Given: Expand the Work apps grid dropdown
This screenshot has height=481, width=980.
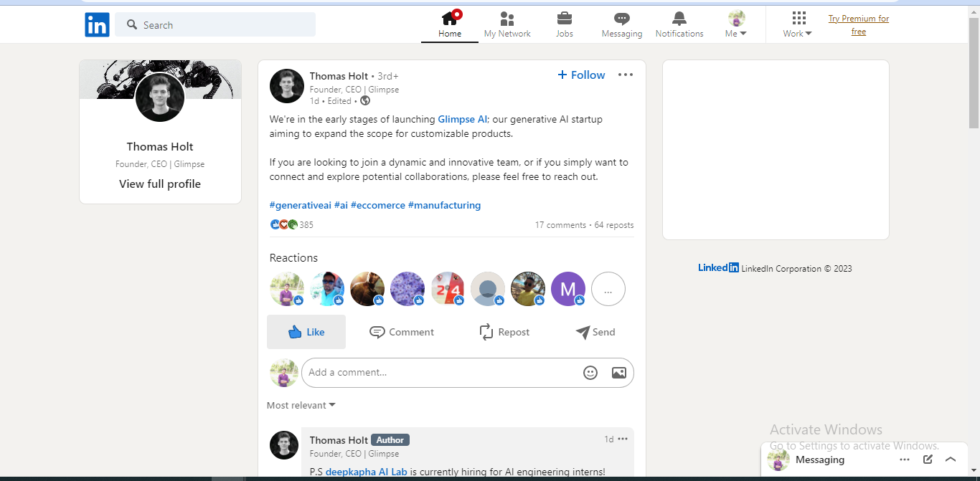Looking at the screenshot, I should pos(798,24).
